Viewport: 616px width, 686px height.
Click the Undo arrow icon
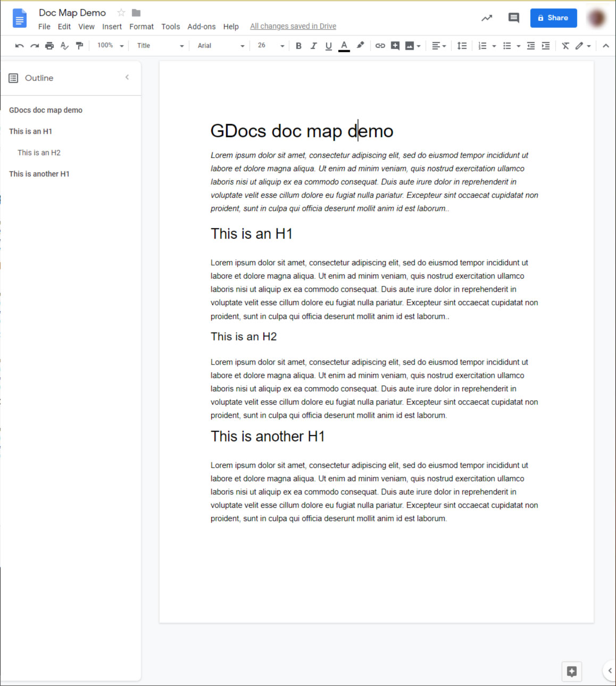[20, 46]
